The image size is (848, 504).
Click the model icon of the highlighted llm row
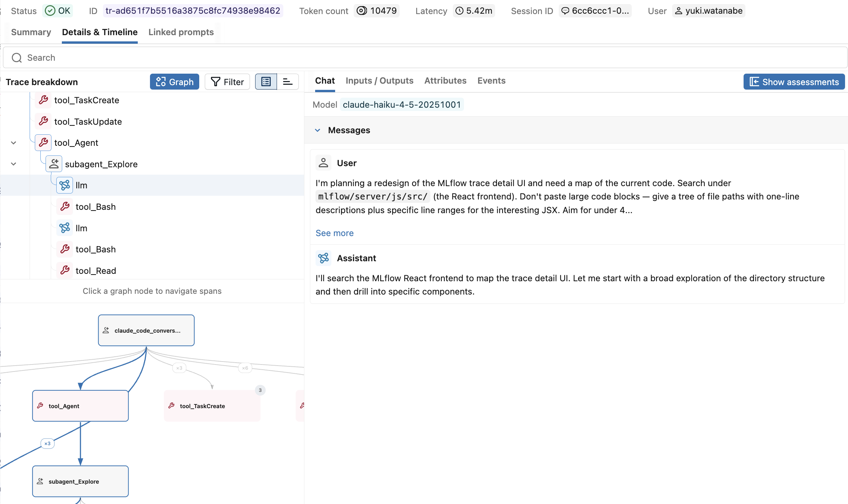[x=65, y=185]
